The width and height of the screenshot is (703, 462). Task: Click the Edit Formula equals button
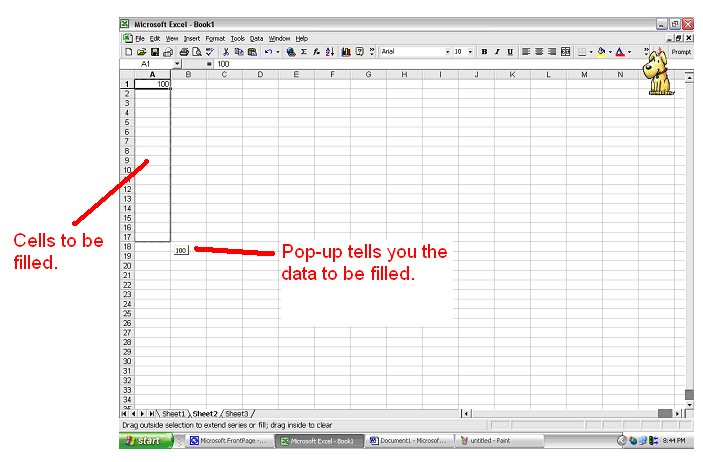click(209, 64)
